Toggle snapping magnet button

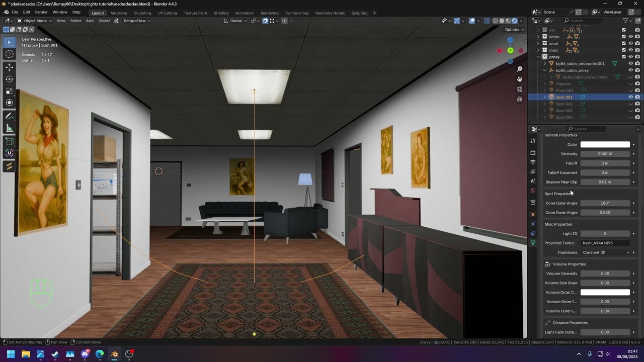pos(265,21)
